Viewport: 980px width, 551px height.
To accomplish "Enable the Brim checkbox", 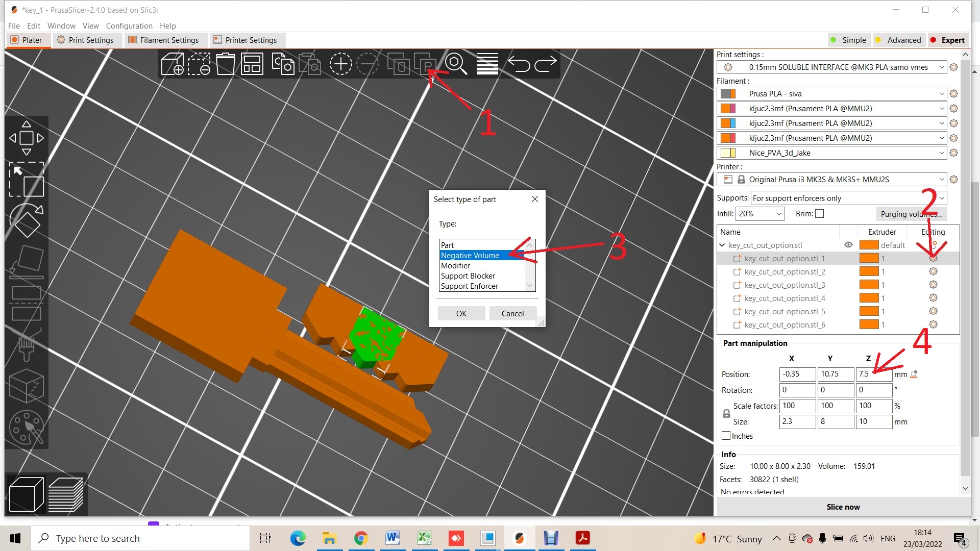I will 820,213.
